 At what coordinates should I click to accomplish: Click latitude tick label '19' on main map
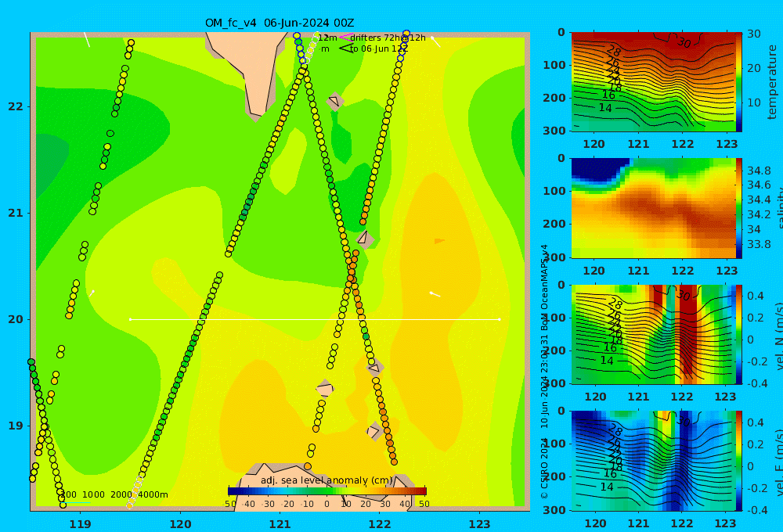16,426
